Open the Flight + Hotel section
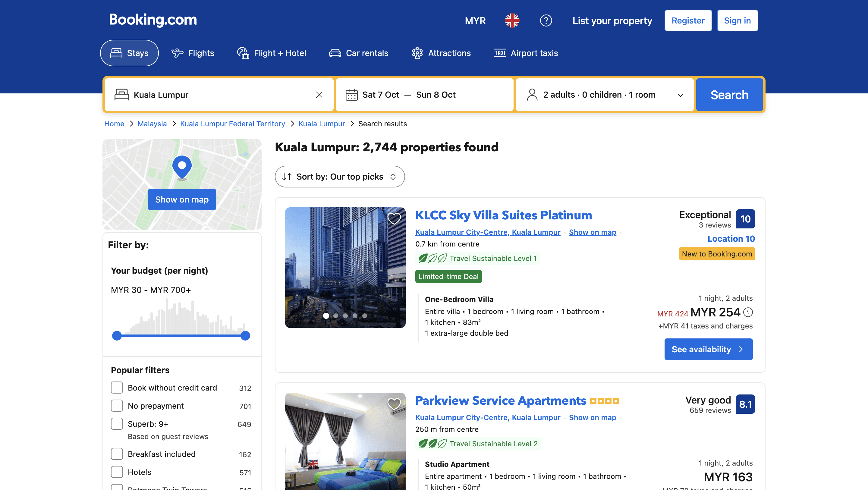Image resolution: width=868 pixels, height=490 pixels. (x=243, y=53)
